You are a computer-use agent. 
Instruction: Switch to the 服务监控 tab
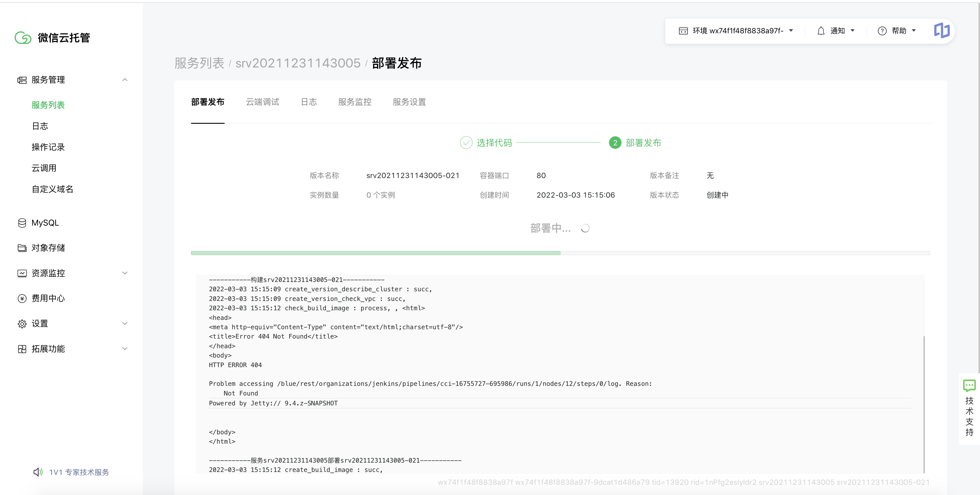coord(355,102)
